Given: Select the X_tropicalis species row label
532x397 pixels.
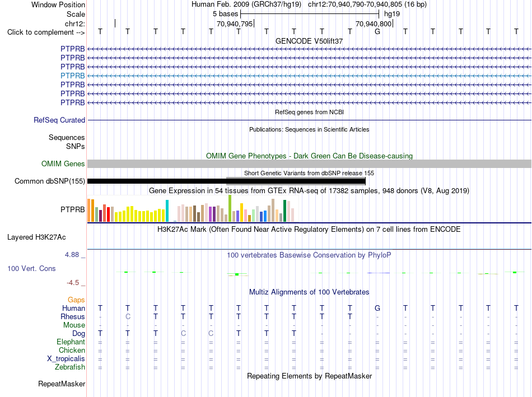Looking at the screenshot, I should (66, 359).
